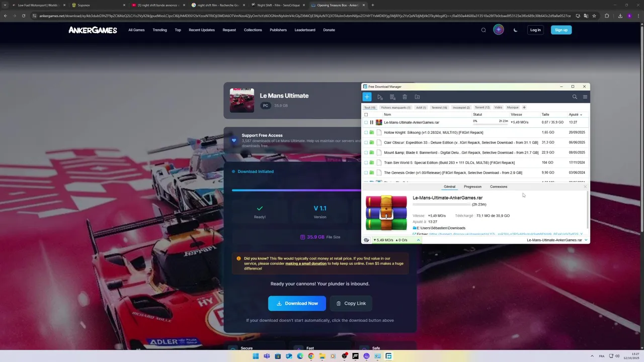Open Windows Start menu
The width and height of the screenshot is (644, 362).
tap(256, 356)
